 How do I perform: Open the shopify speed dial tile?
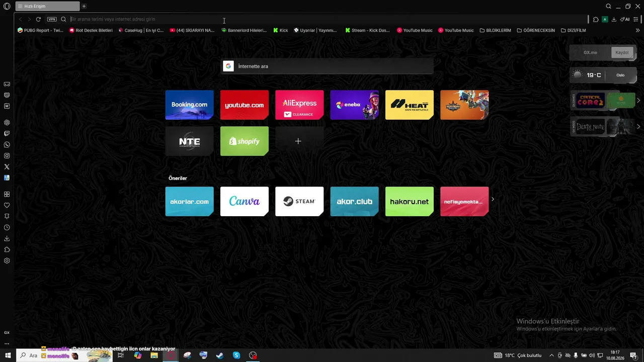click(x=245, y=141)
